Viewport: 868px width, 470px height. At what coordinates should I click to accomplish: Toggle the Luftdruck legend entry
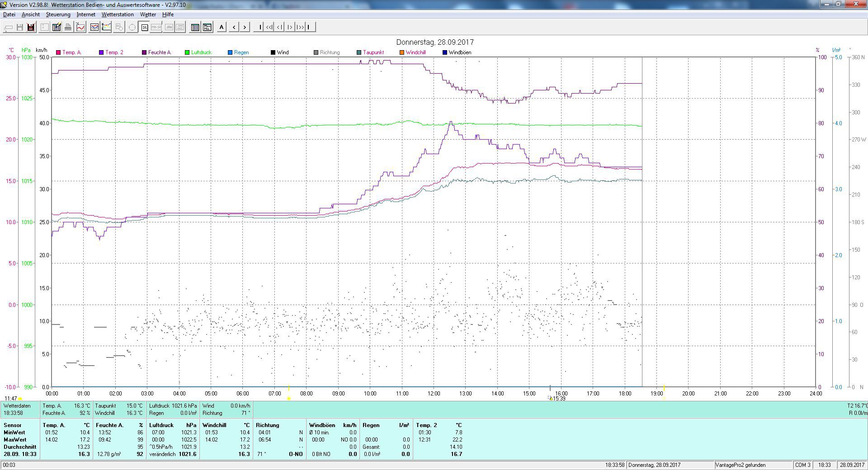198,52
